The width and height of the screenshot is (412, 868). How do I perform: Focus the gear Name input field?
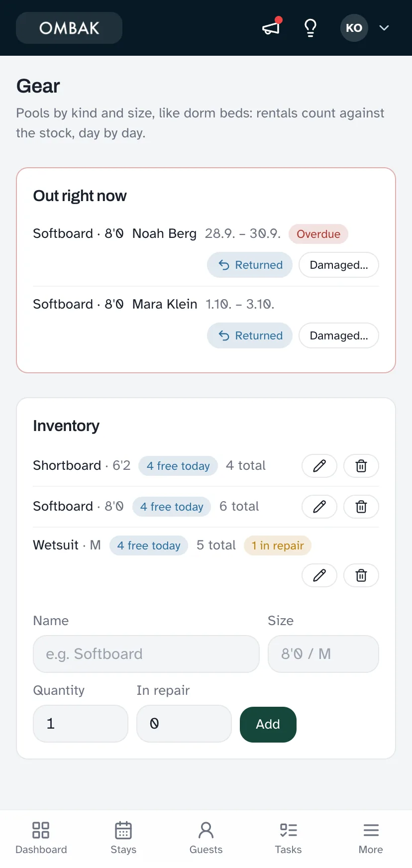click(146, 654)
